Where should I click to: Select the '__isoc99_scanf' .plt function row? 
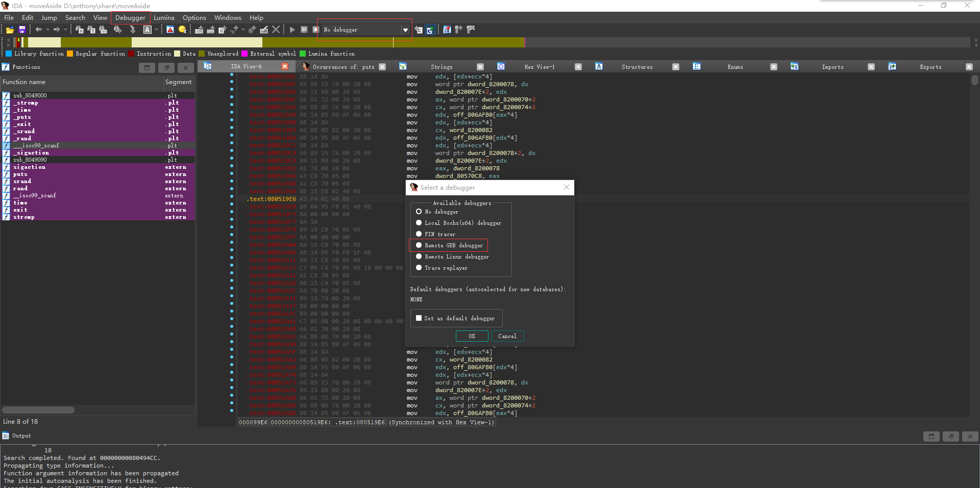(x=98, y=145)
